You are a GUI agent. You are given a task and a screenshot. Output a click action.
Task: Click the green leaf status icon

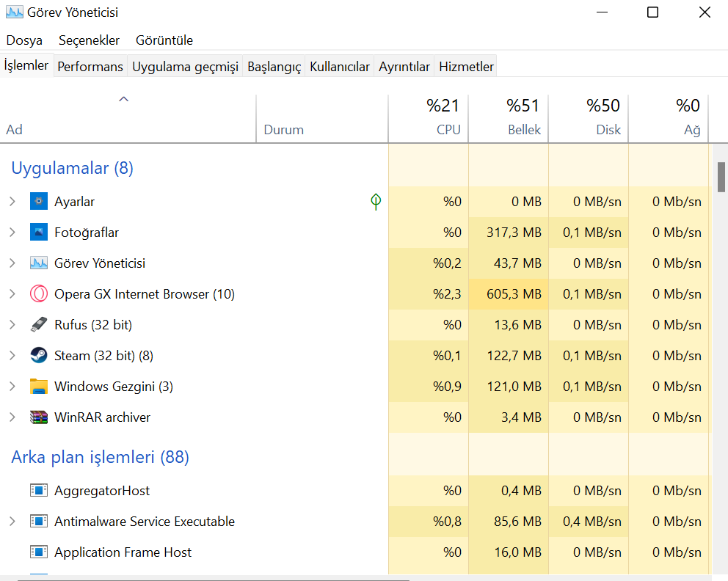[x=376, y=202]
